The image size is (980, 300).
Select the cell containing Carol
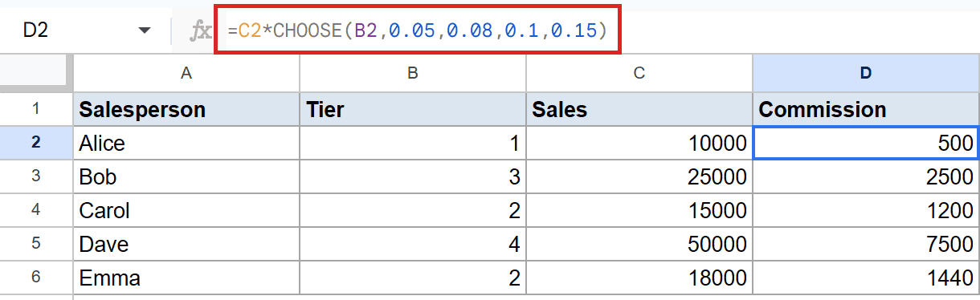(x=186, y=211)
